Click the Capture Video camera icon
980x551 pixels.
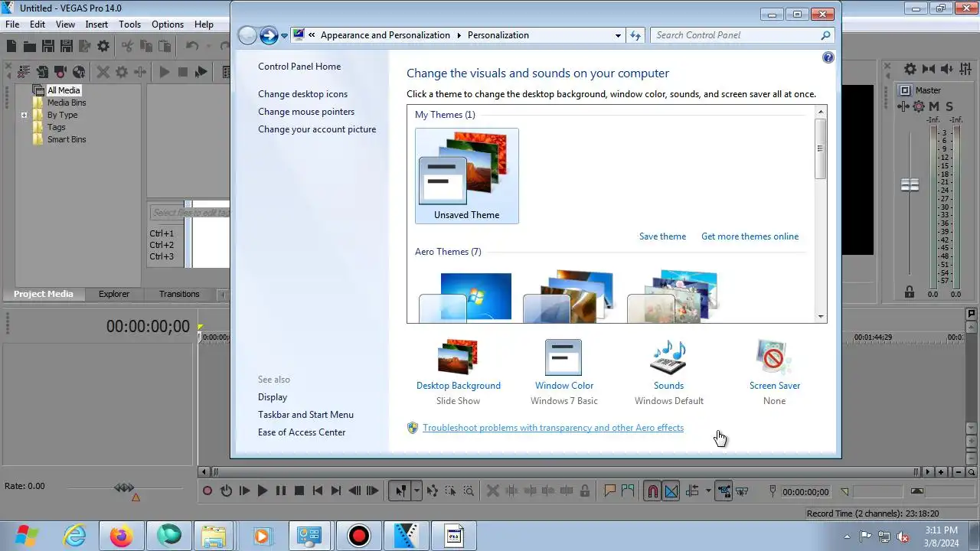click(x=60, y=72)
